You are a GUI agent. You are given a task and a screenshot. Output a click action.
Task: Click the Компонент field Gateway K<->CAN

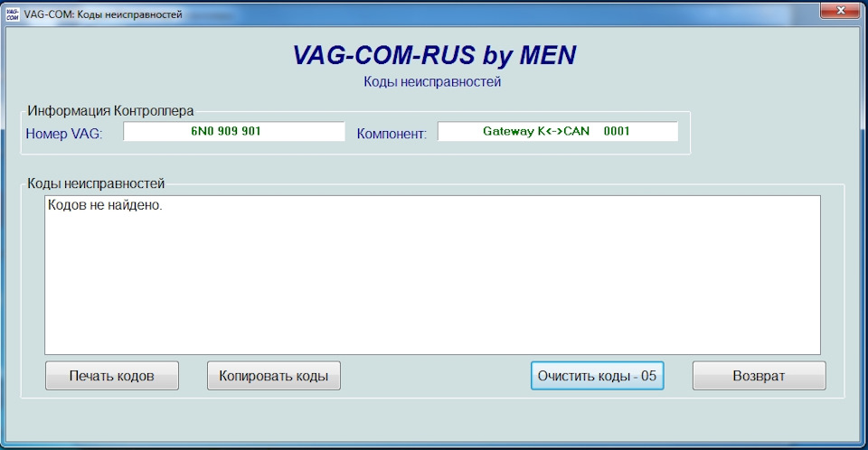coord(558,131)
